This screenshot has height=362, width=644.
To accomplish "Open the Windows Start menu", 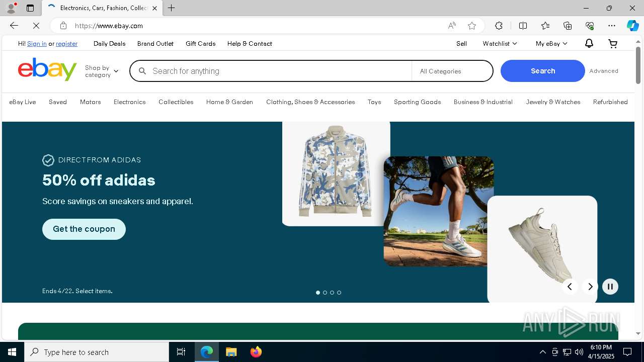I will click(12, 352).
